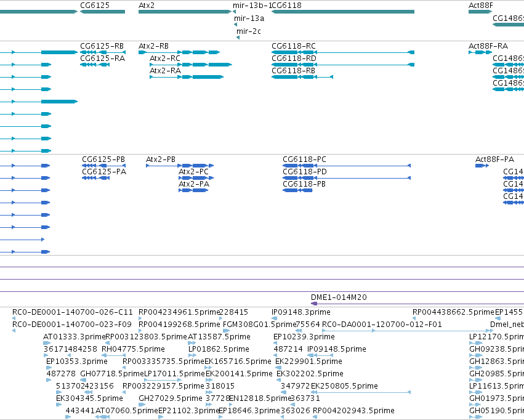The image size is (524, 420).
Task: Open the EK250805.5prime EST label
Action: coord(344,386)
